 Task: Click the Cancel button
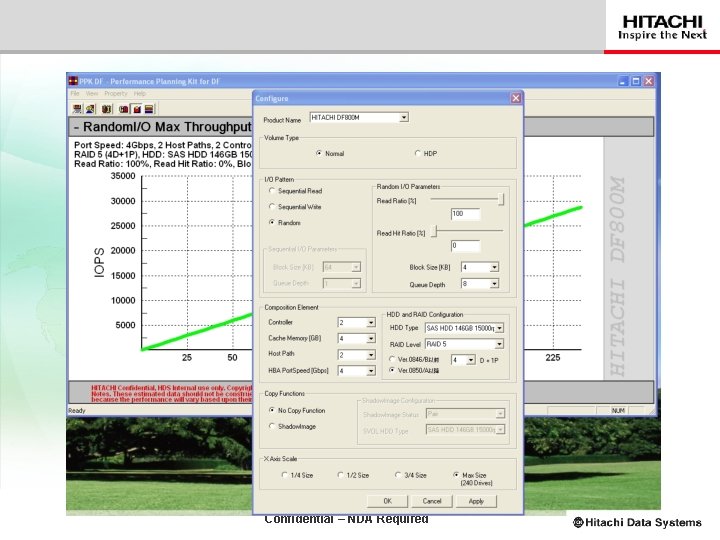pos(432,501)
